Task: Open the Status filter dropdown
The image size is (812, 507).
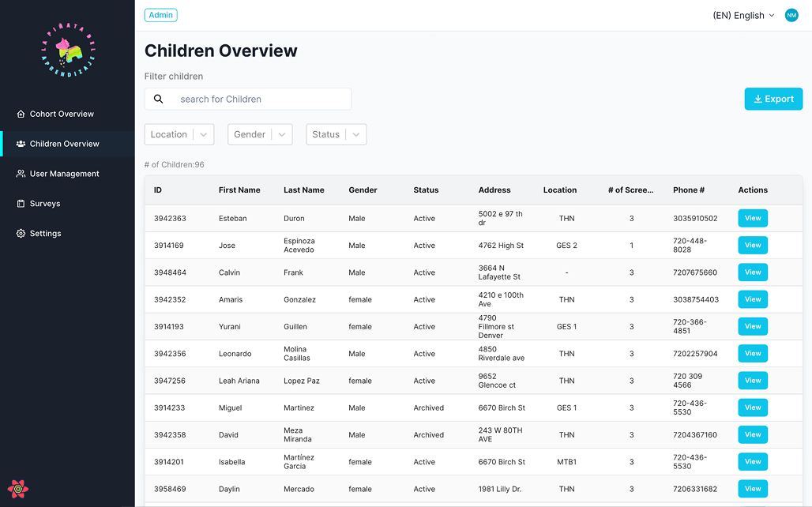Action: 336,134
